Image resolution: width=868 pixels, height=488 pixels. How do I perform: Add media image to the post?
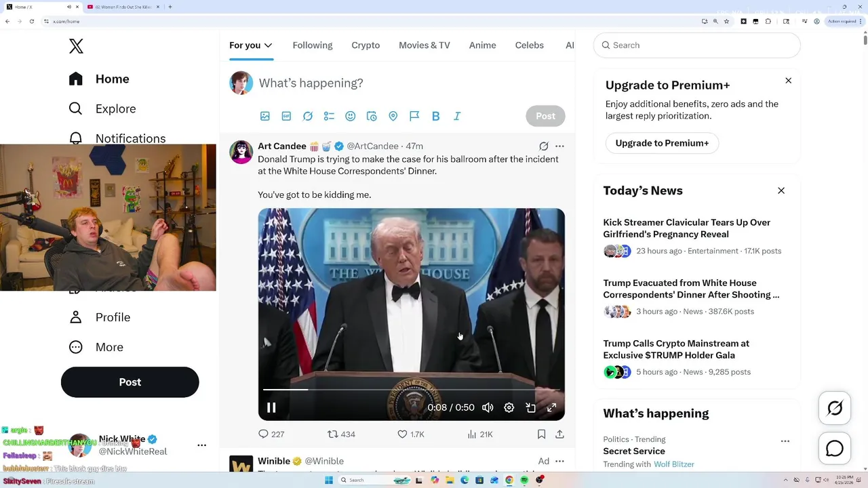pos(265,117)
